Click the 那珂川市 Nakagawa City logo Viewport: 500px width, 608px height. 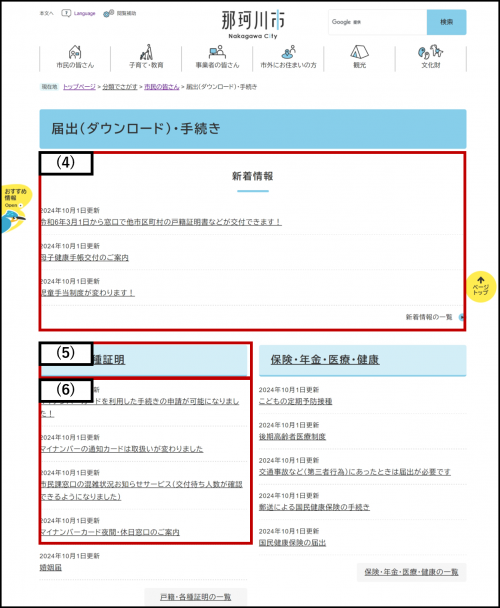click(253, 24)
